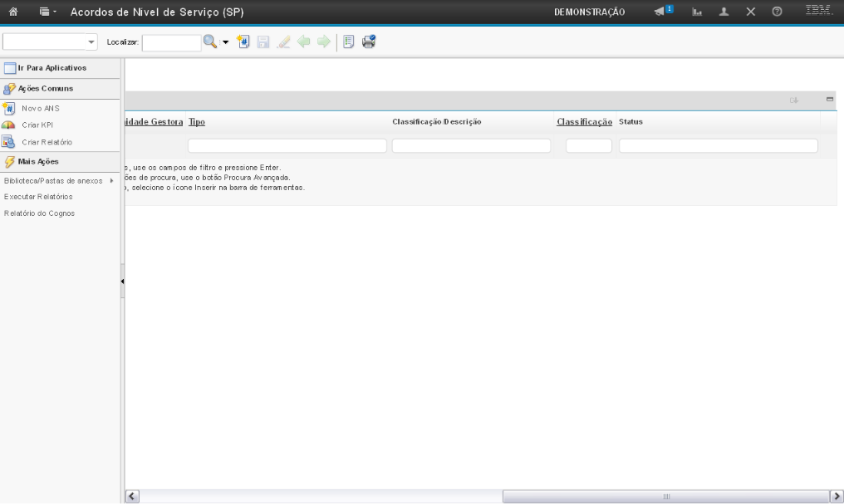Image resolution: width=844 pixels, height=504 pixels.
Task: Click the horizontal scrollbar right arrow
Action: [x=837, y=496]
